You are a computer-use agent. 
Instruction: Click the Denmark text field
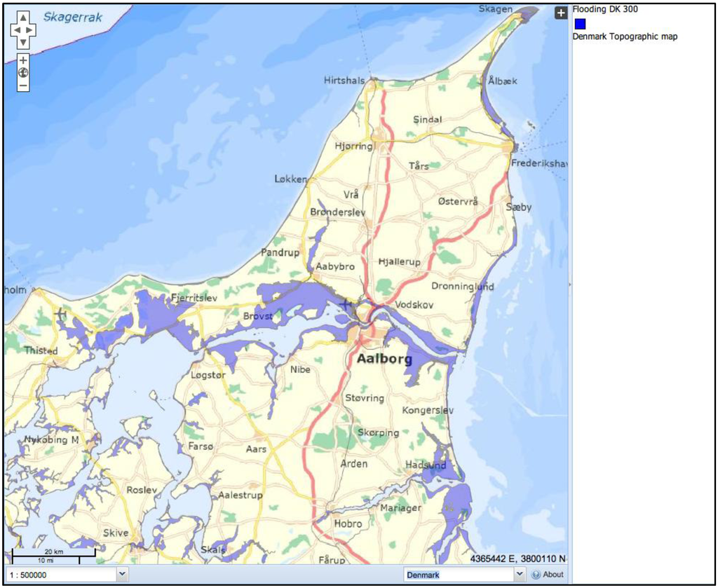459,575
